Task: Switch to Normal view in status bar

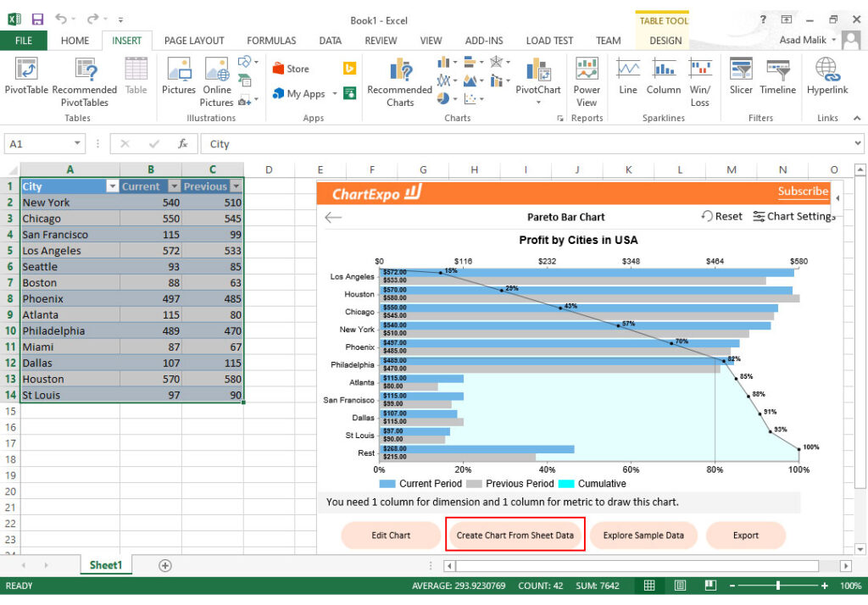Action: coord(649,586)
